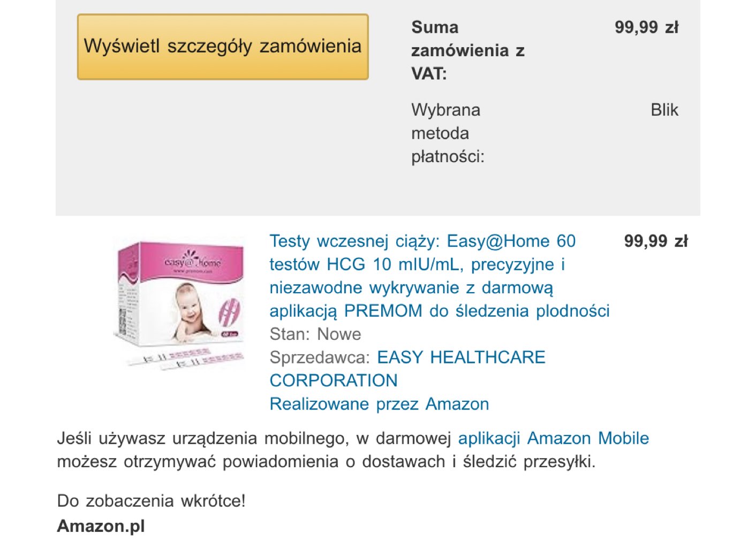
Task: Click the order total 99,99 zł in summary
Action: [646, 27]
